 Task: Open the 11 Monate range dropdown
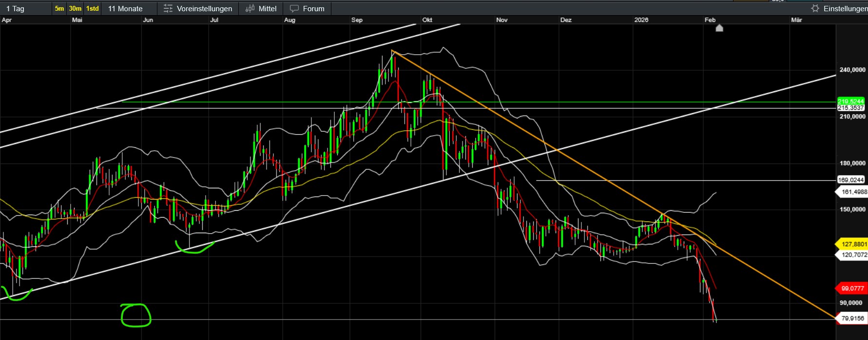pos(125,9)
